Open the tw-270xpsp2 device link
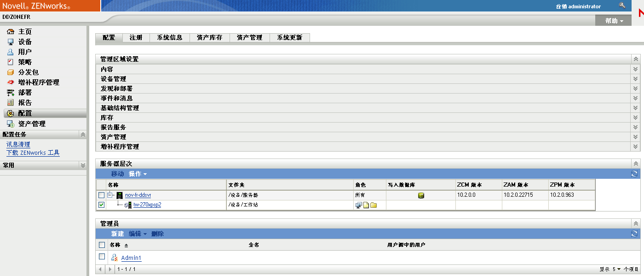644x276 pixels. [147, 205]
